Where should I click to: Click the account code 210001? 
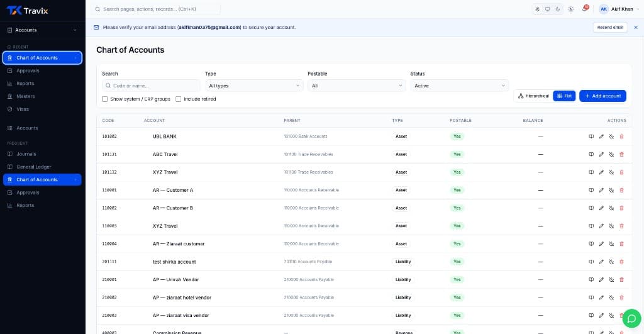109,280
